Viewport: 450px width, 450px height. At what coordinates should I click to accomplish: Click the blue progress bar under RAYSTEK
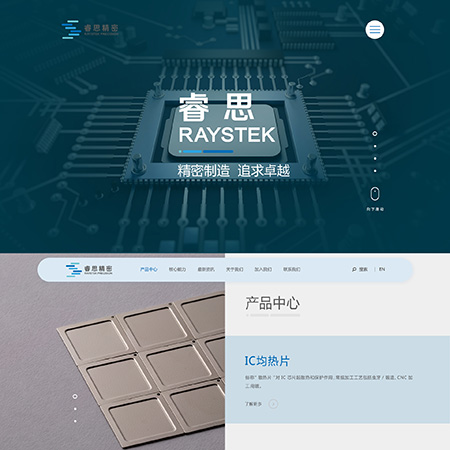tap(206, 151)
